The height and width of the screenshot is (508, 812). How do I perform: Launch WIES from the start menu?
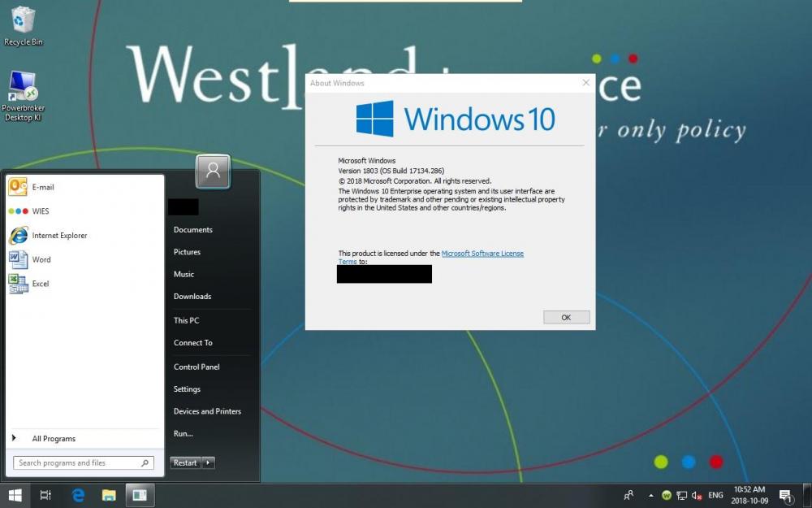click(x=40, y=211)
